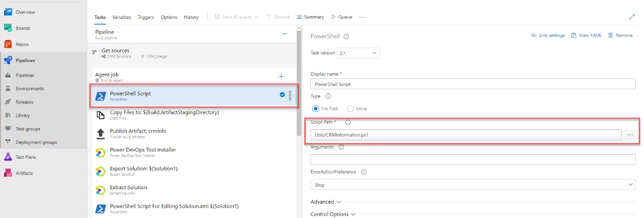The width and height of the screenshot is (644, 218).
Task: Switch to the Variables tab
Action: [121, 17]
